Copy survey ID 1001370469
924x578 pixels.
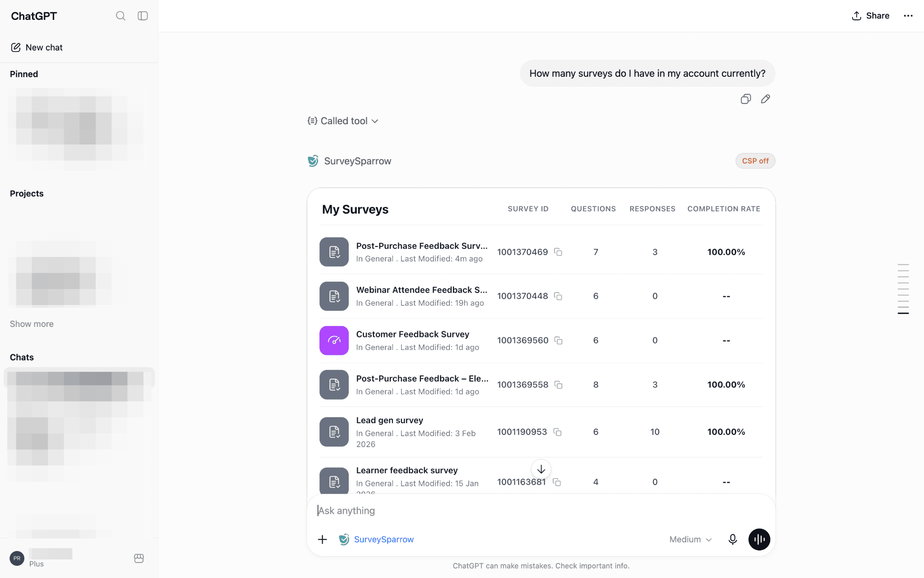(558, 252)
